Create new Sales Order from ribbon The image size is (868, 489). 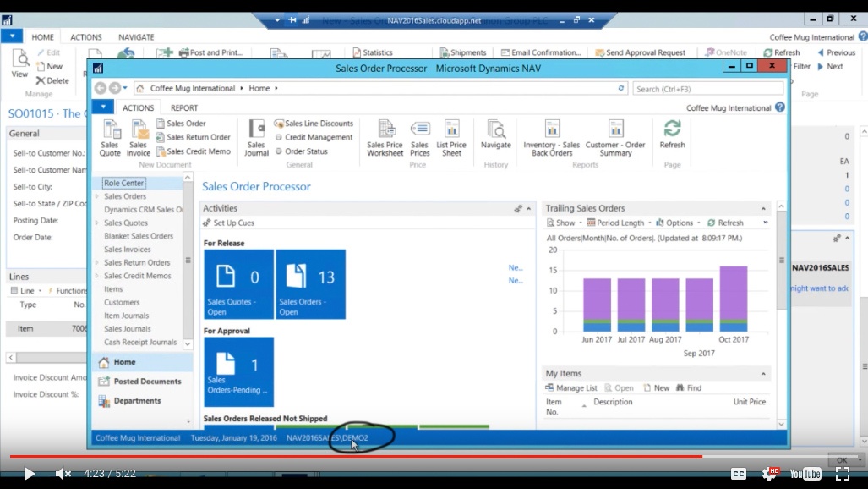181,123
